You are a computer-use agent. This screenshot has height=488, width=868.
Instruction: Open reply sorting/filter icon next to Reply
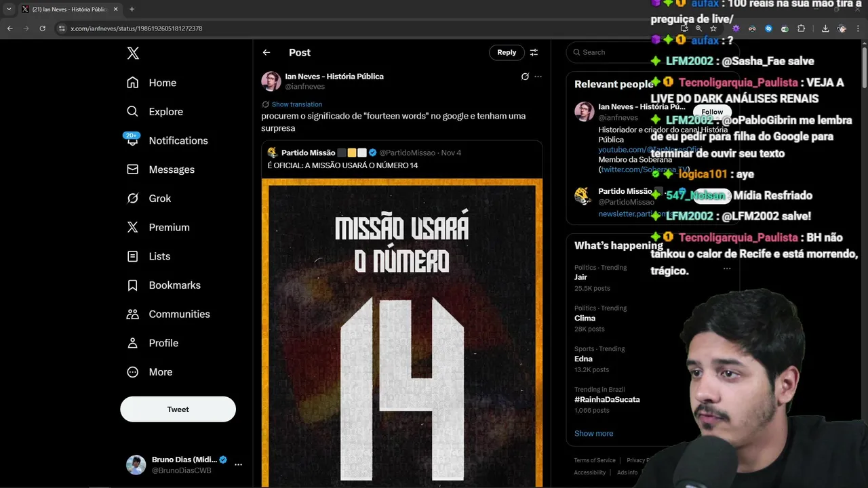point(534,52)
